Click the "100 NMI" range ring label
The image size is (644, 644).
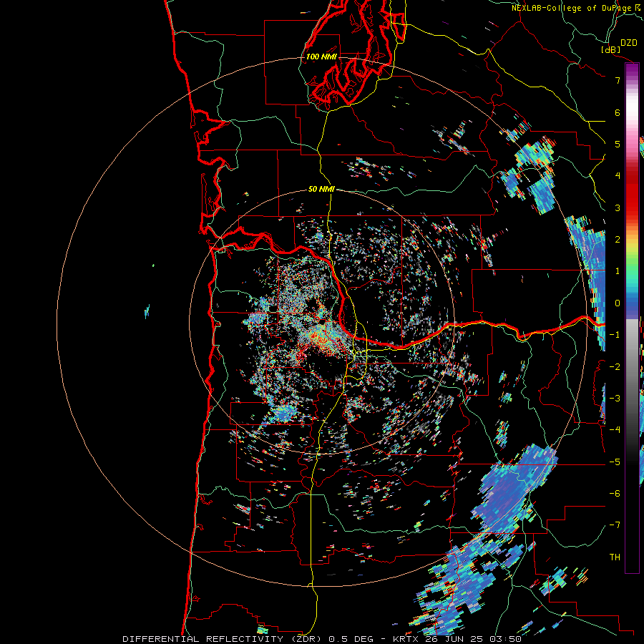click(x=321, y=57)
